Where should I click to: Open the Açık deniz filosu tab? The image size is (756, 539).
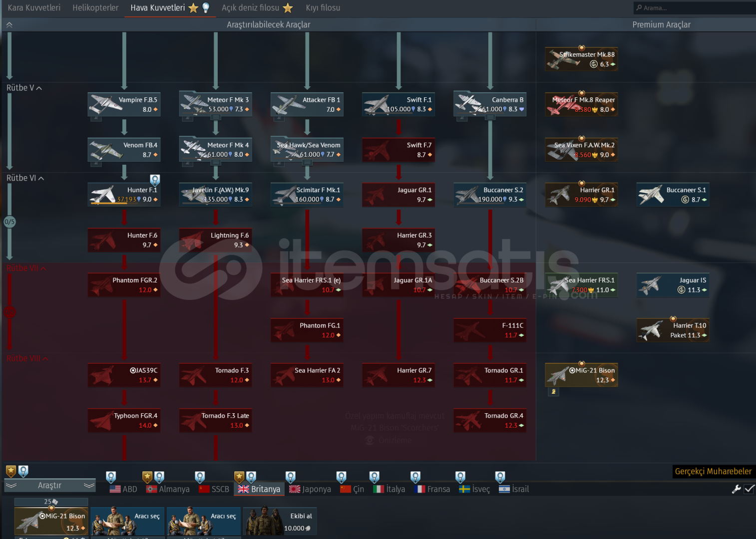257,8
